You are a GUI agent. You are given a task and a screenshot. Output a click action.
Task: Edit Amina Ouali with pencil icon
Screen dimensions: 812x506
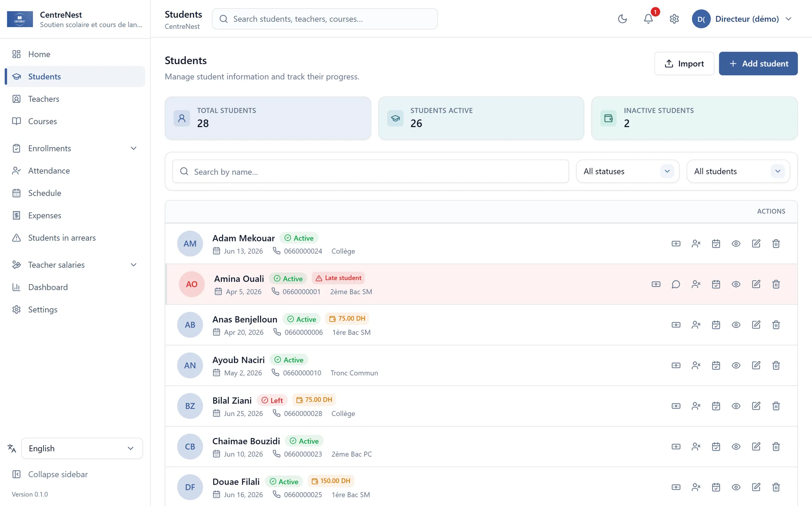click(756, 284)
